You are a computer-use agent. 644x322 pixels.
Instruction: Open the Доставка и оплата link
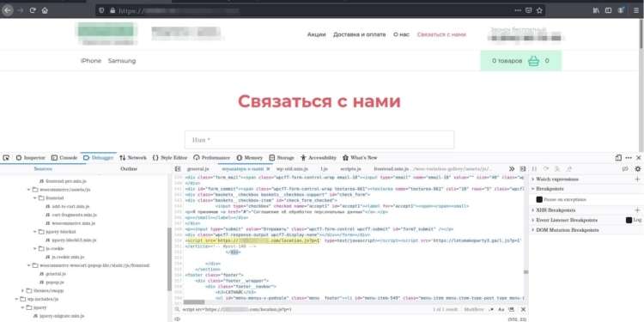(x=360, y=34)
